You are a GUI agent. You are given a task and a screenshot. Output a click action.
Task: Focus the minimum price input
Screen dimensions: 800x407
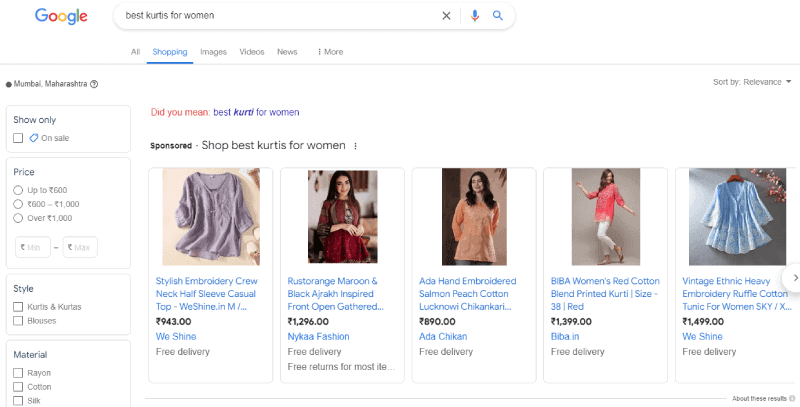[33, 247]
